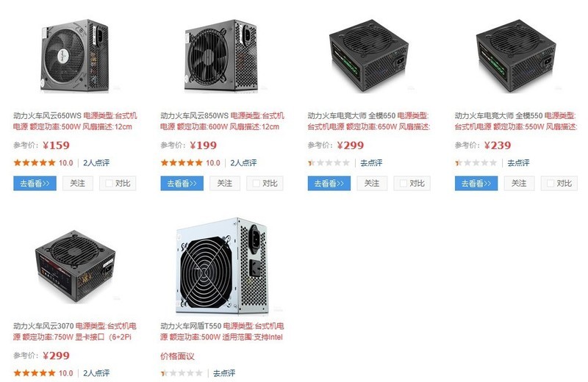
Task: Check 对比 box for 风云850WS
Action: (x=256, y=184)
